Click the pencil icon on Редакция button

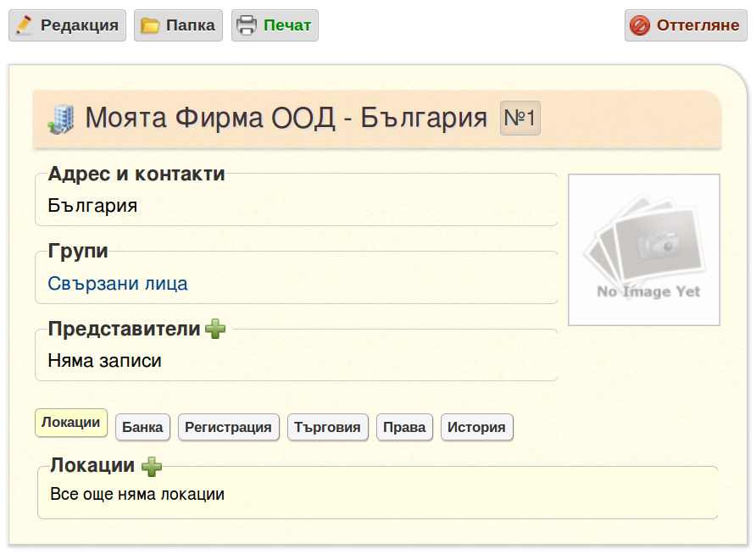point(24,25)
